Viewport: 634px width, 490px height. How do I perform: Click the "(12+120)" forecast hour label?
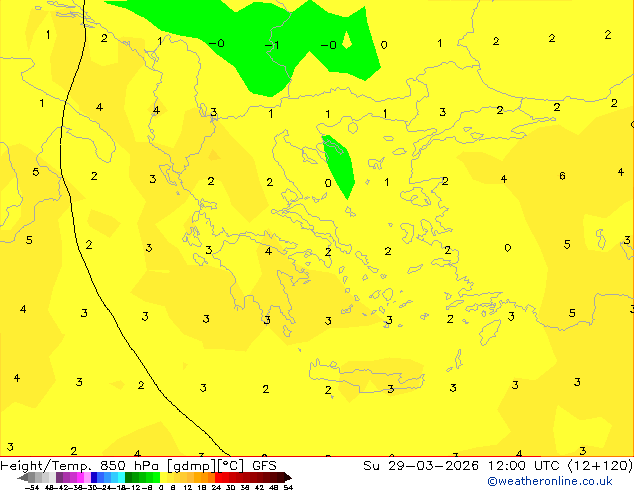pyautogui.click(x=600, y=466)
